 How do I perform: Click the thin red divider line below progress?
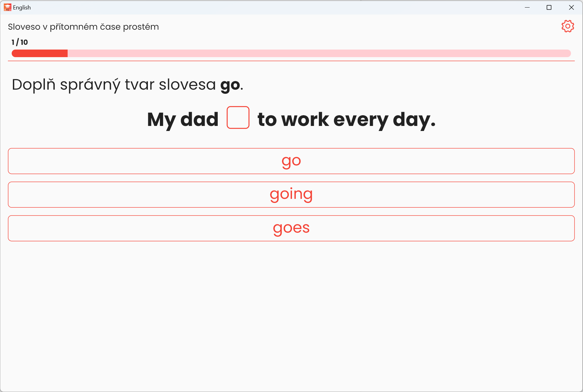click(x=291, y=61)
